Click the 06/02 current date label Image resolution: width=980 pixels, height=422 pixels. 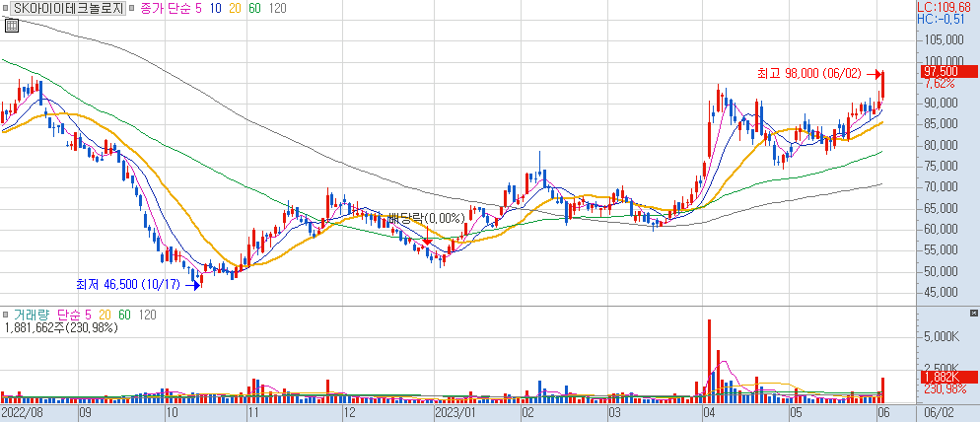click(x=939, y=413)
